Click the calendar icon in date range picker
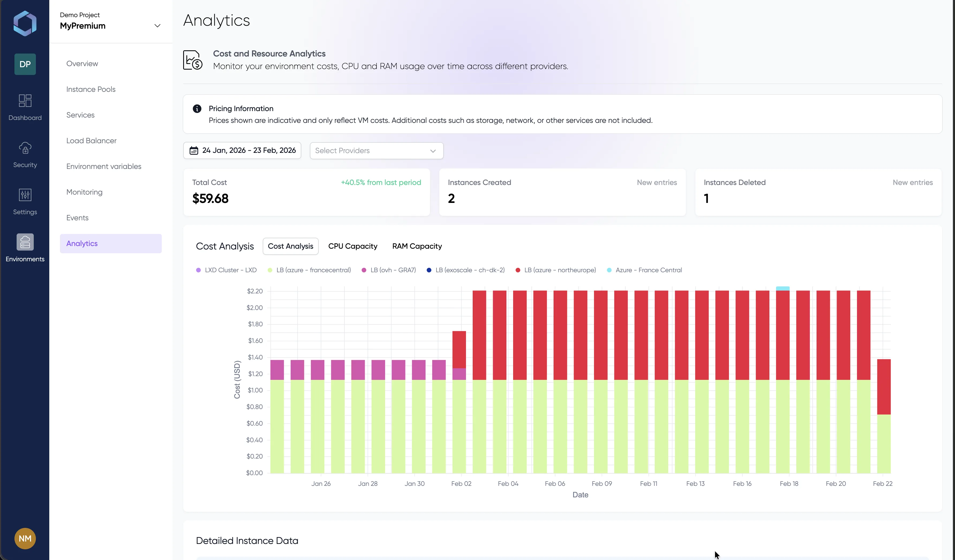The width and height of the screenshot is (955, 560). point(194,150)
